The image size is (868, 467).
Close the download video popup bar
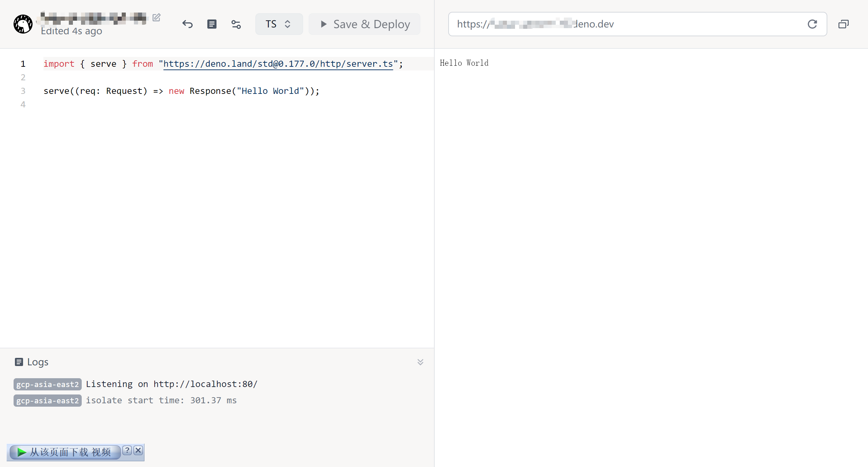coord(138,450)
